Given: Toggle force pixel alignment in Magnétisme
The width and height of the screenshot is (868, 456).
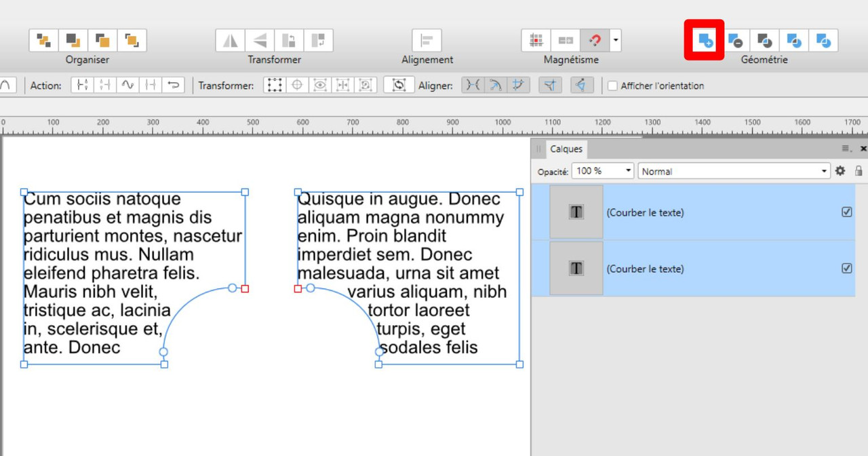Looking at the screenshot, I should click(536, 41).
